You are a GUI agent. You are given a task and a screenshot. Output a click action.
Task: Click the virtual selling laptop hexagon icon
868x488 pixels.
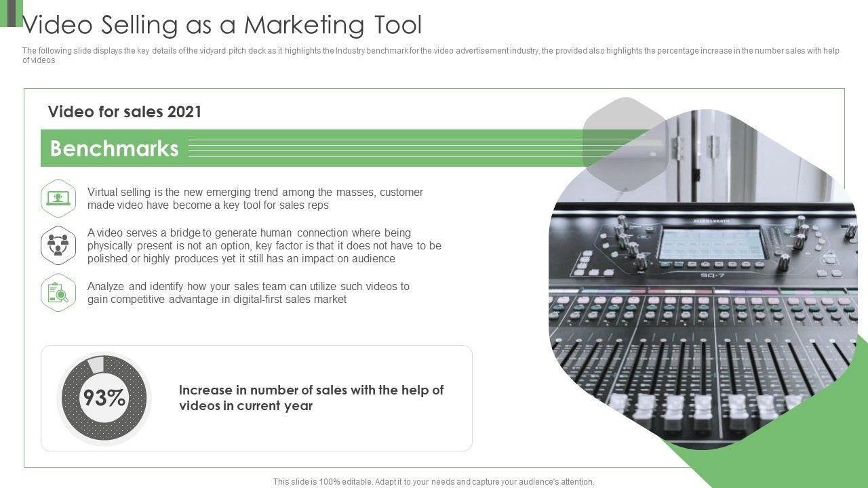[58, 199]
